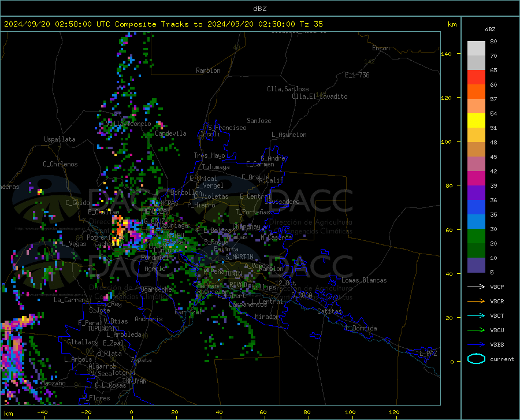Select the yellow 51–54 dBZ color swatch

(476, 121)
